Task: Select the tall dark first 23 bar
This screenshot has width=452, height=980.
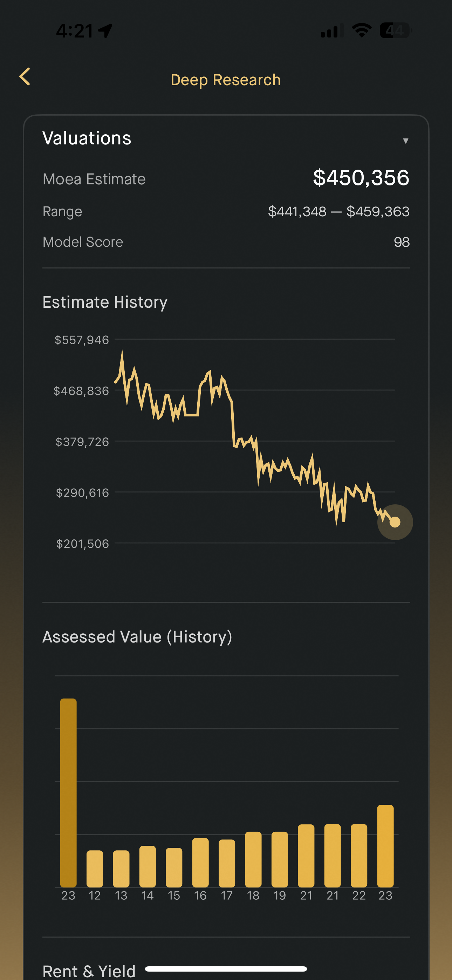Action: pyautogui.click(x=68, y=792)
